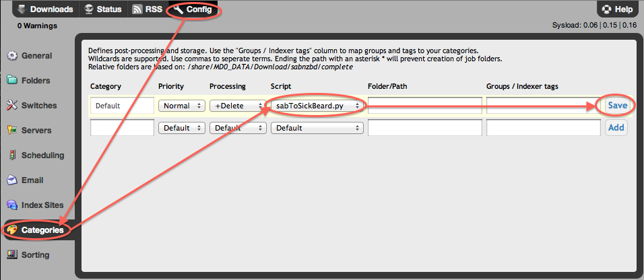This screenshot has height=280, width=644.
Task: Open Processing dropdown in new category row
Action: click(238, 128)
